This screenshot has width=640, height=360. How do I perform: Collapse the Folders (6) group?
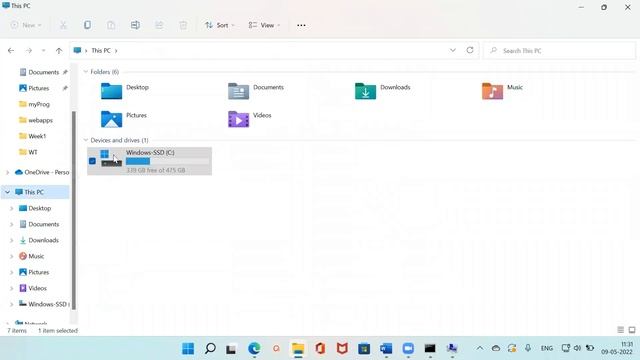[86, 72]
